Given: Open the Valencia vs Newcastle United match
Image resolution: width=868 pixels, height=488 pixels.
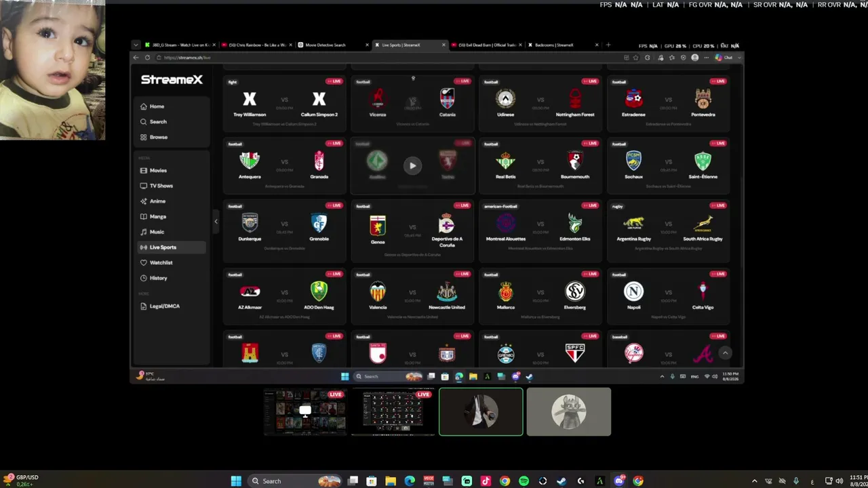Looking at the screenshot, I should click(412, 297).
